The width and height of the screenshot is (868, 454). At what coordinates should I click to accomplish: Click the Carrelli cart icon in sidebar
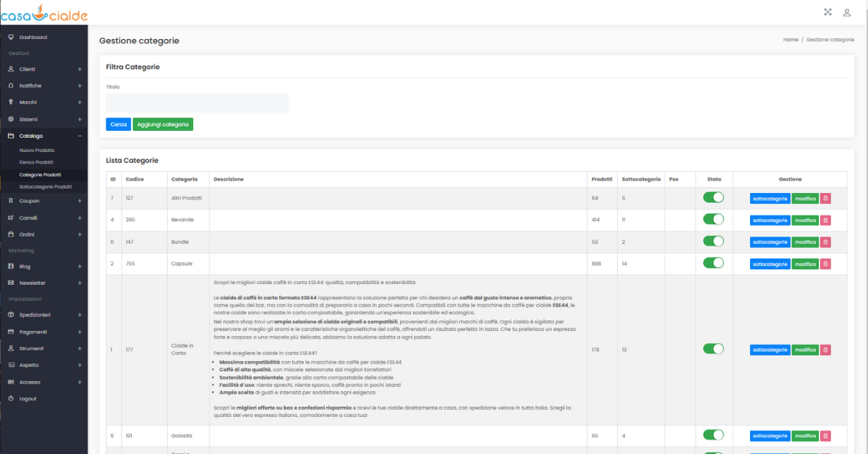click(x=11, y=218)
